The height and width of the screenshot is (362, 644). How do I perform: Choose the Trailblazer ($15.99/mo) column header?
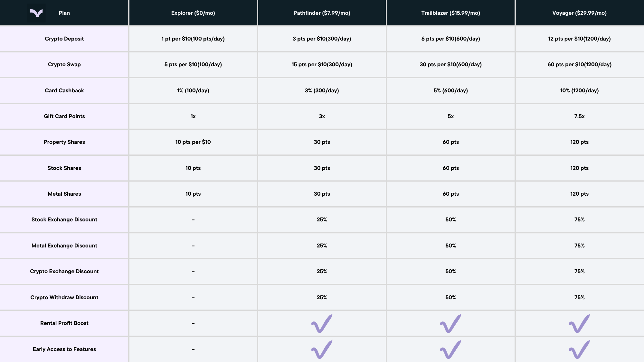(450, 13)
